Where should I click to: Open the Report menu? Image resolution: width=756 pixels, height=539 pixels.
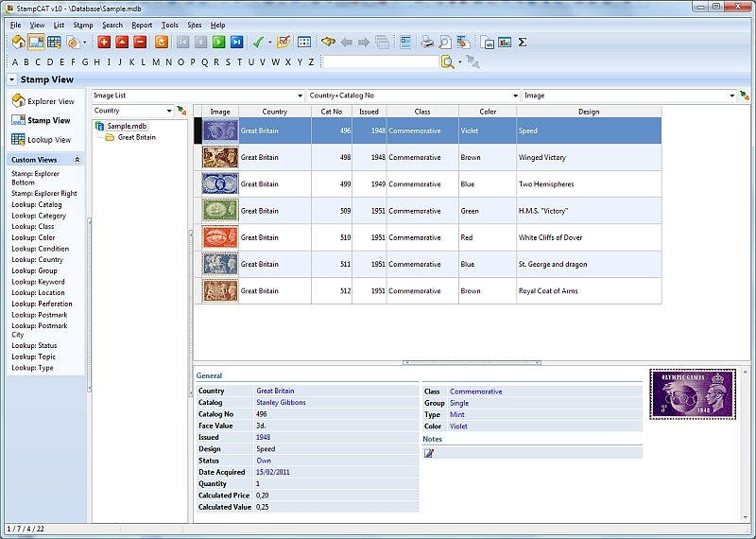[142, 26]
